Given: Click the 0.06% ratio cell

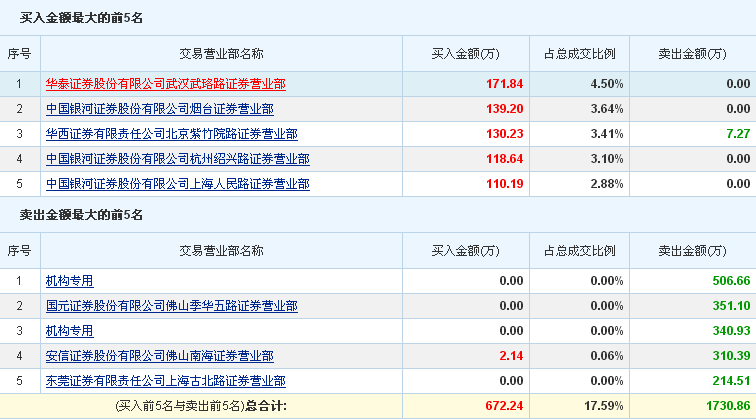Looking at the screenshot, I should [x=607, y=356].
